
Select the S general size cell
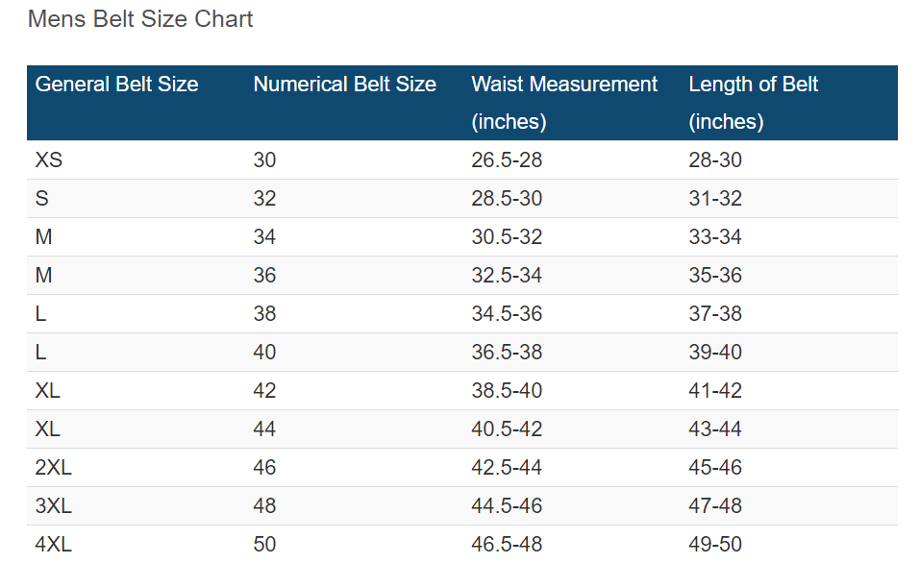click(x=41, y=199)
